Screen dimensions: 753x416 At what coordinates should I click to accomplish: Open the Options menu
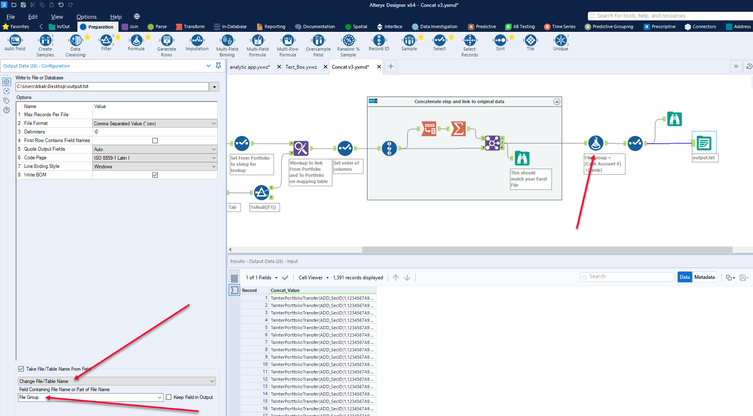point(87,17)
